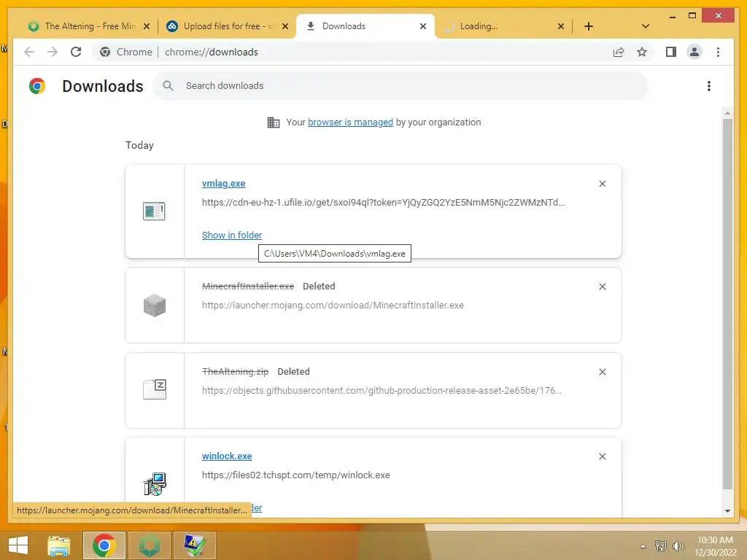This screenshot has width=747, height=560.
Task: Open the browser is managed link
Action: pyautogui.click(x=350, y=122)
